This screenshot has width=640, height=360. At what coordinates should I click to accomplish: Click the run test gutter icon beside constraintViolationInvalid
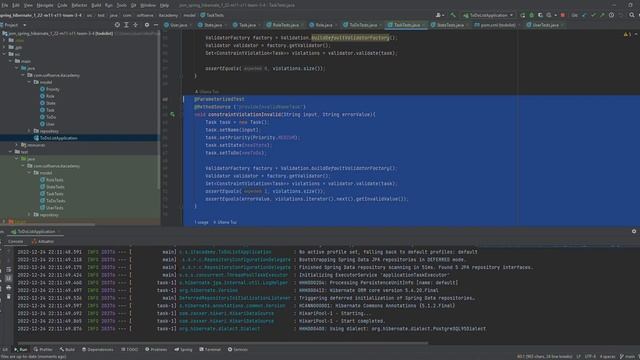click(x=172, y=115)
